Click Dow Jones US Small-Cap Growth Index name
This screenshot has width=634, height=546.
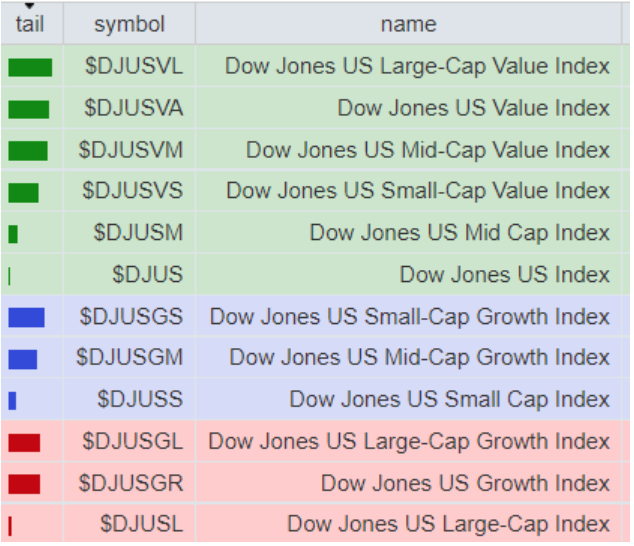point(409,317)
